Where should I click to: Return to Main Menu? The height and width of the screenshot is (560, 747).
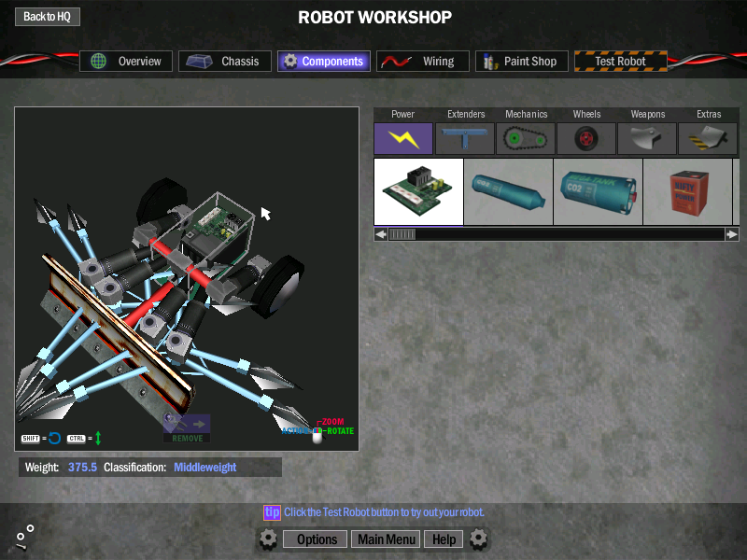(387, 539)
